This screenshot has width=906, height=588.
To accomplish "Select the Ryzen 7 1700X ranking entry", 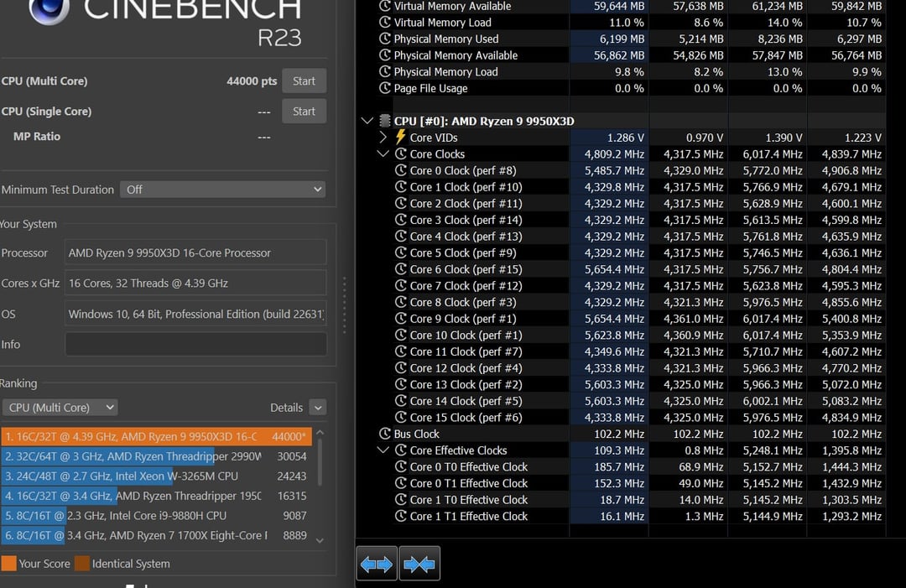I will 157,535.
